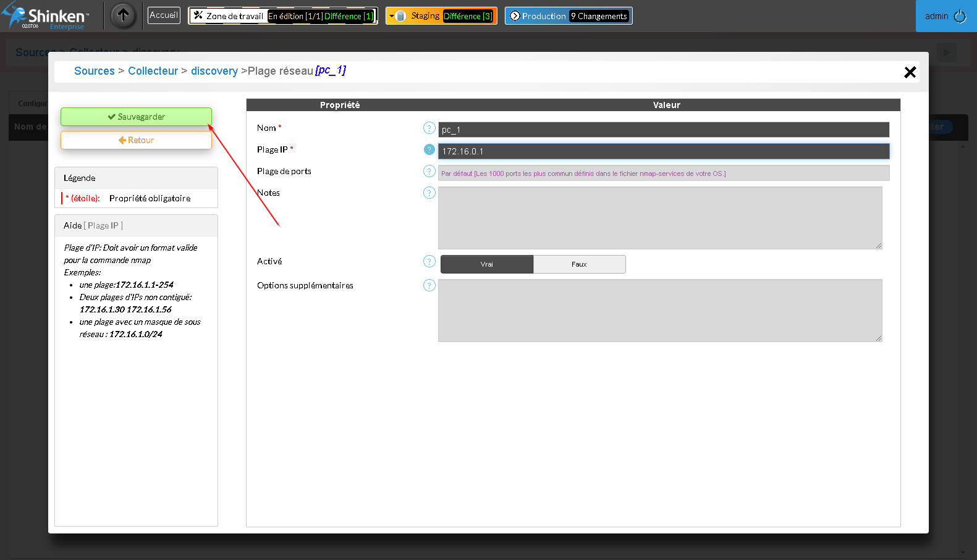This screenshot has height=560, width=977.
Task: Go to Accueil home
Action: tap(164, 15)
